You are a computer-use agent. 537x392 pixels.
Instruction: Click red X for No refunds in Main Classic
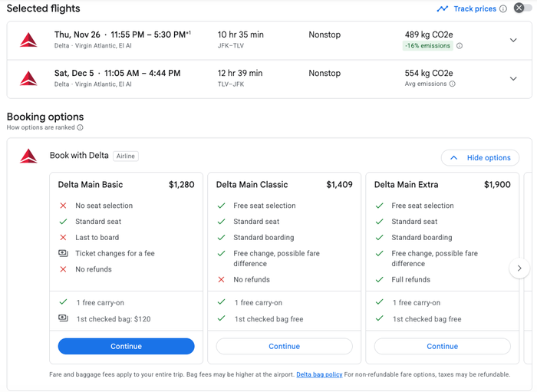pos(221,279)
